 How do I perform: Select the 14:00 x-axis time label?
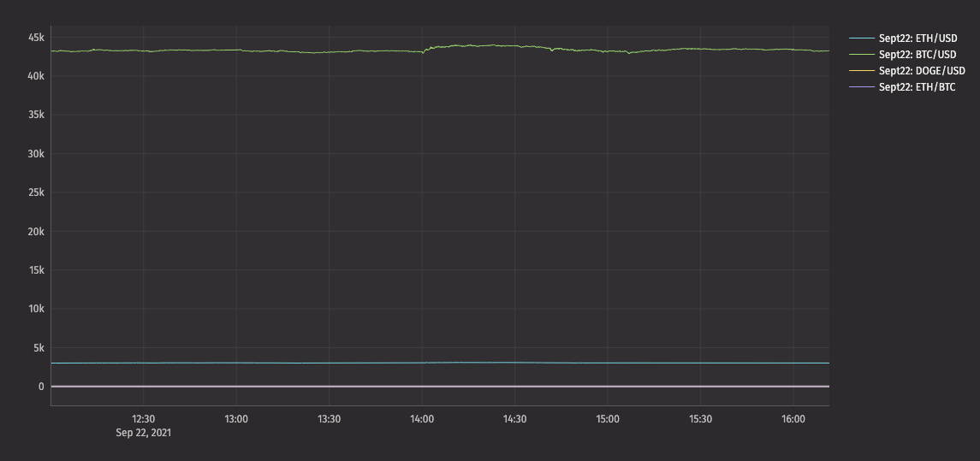(x=422, y=419)
